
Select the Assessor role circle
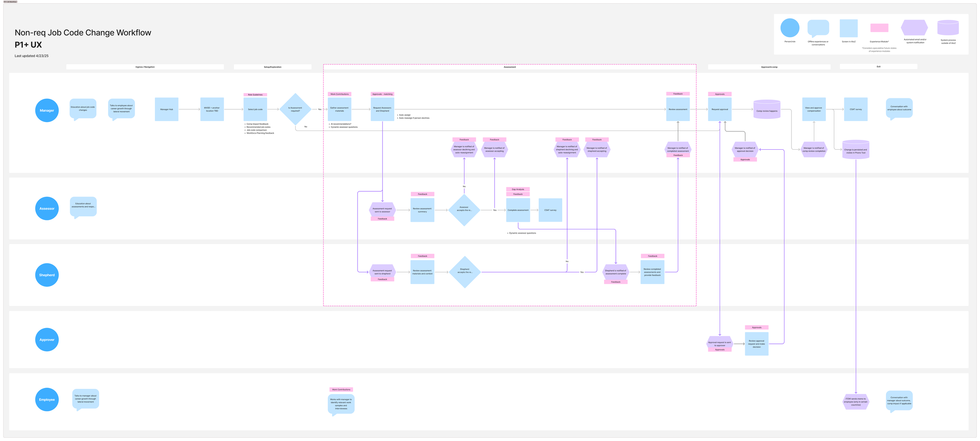point(47,209)
